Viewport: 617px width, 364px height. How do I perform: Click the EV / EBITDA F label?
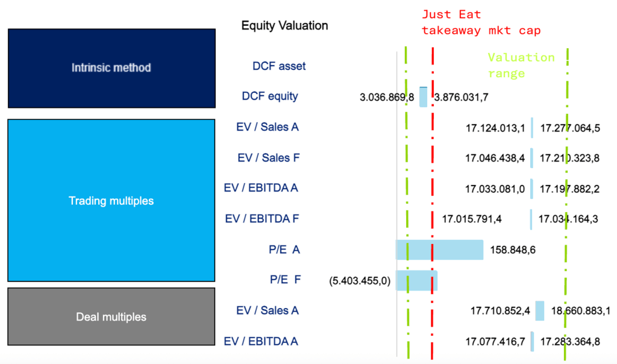pos(261,218)
